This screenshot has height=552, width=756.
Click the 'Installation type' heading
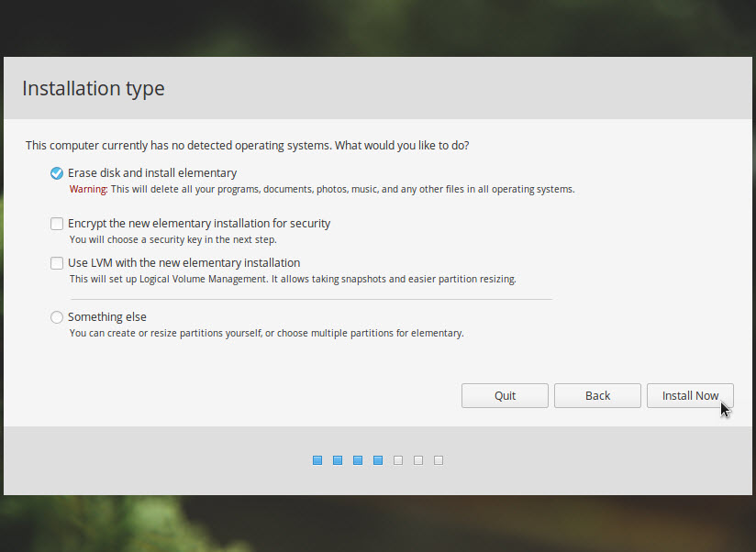click(x=94, y=89)
